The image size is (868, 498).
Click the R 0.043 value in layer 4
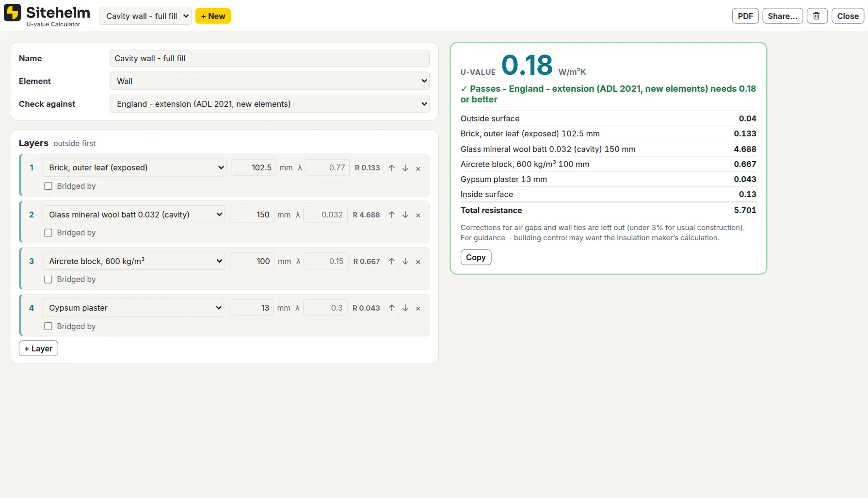(x=366, y=308)
